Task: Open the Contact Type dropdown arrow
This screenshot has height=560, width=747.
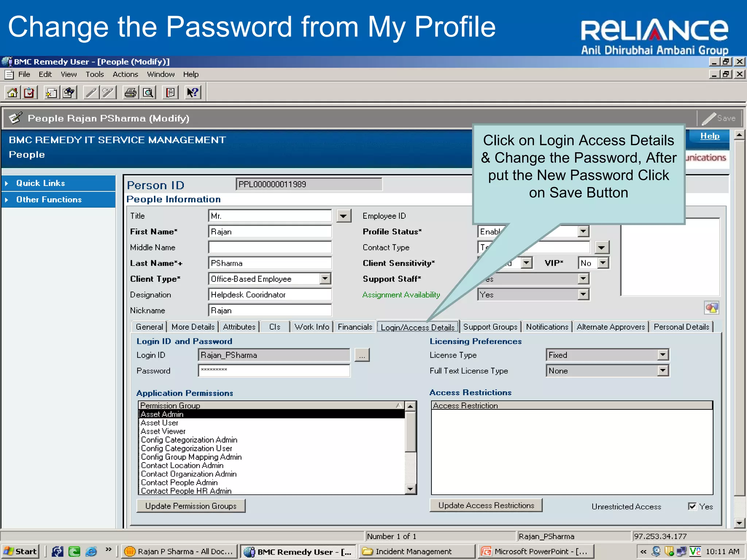Action: click(601, 248)
